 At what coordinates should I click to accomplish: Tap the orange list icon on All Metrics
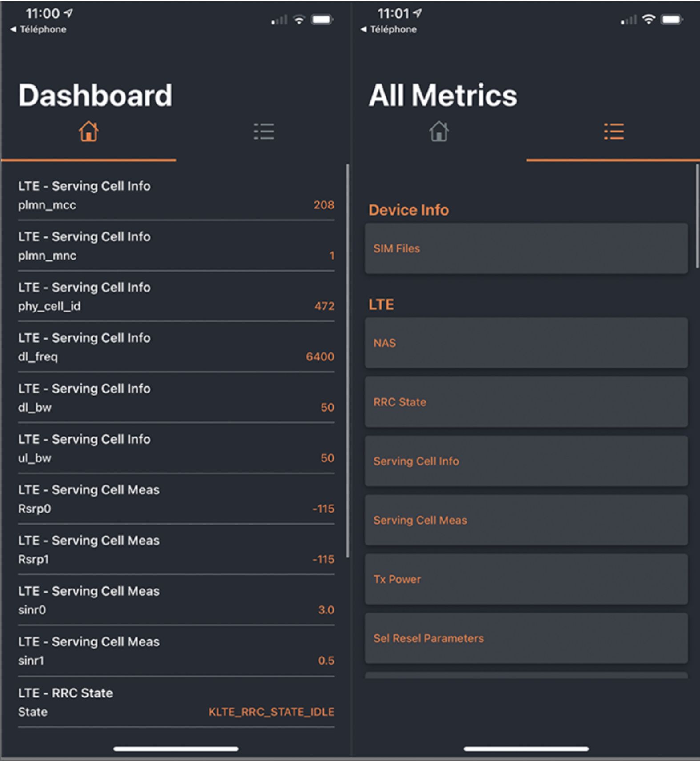(614, 132)
